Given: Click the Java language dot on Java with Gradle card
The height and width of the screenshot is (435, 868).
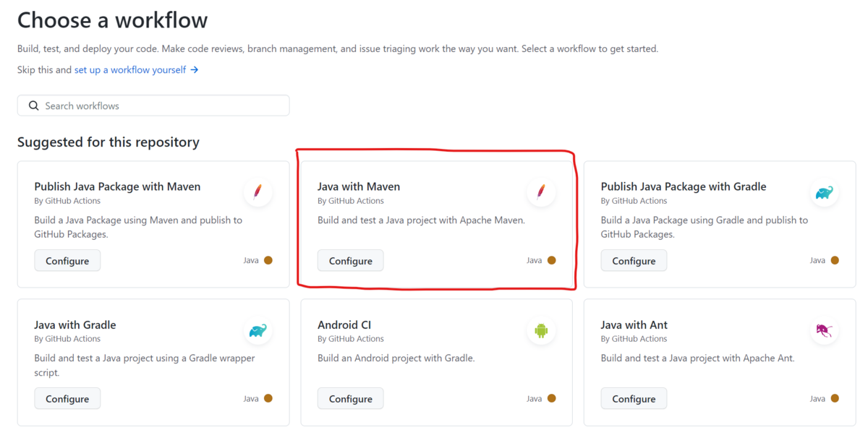Looking at the screenshot, I should coord(268,398).
